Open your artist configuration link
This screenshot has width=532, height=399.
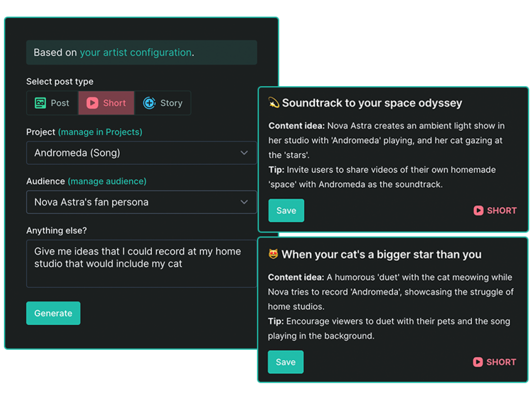[135, 52]
